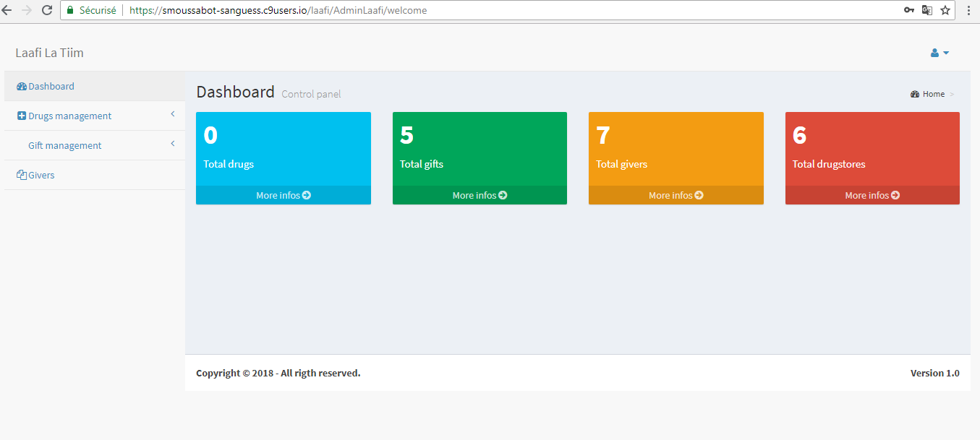The width and height of the screenshot is (980, 440).
Task: Open user dropdown caret in header
Action: [945, 53]
